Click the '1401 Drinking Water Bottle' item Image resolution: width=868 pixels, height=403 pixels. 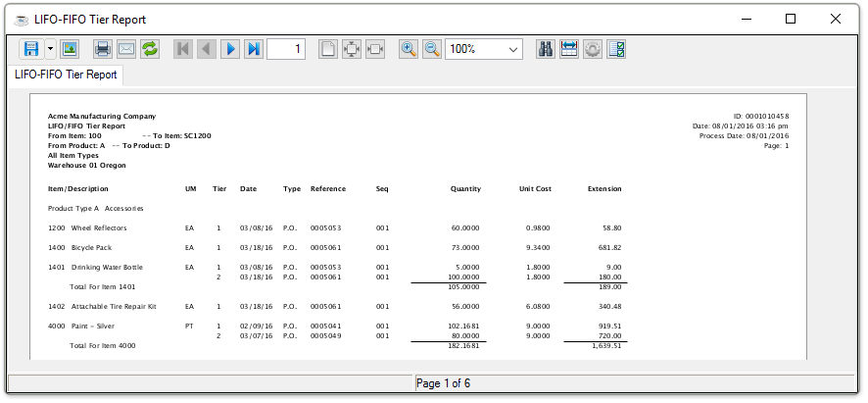click(95, 267)
